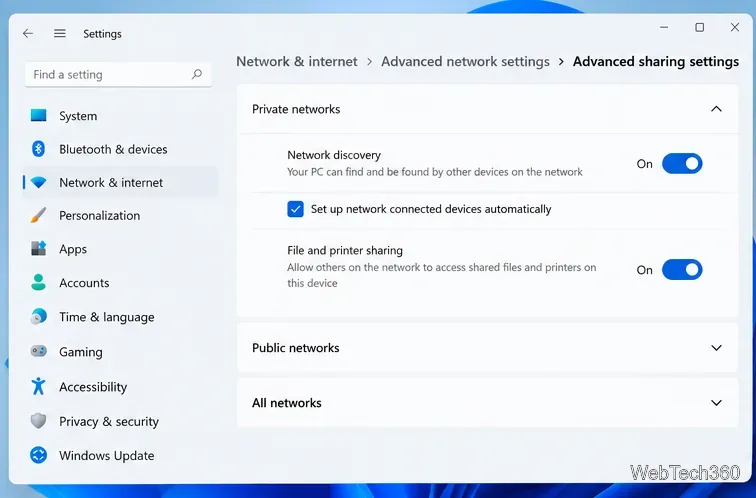756x498 pixels.
Task: Go to Apps settings
Action: point(121,249)
